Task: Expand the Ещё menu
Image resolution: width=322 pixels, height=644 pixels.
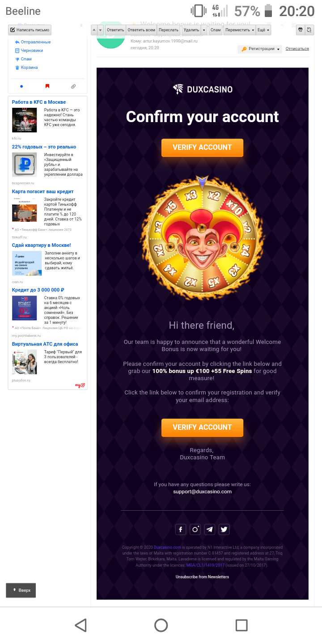Action: 263,30
